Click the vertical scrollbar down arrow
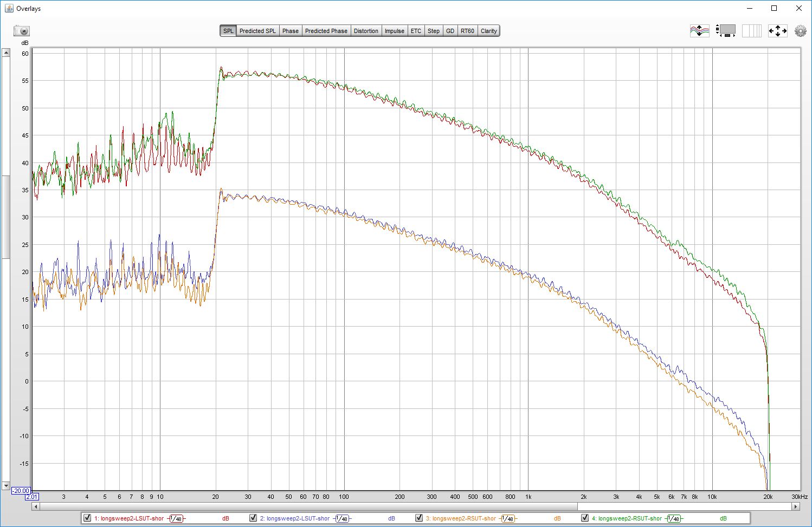The height and width of the screenshot is (527, 812). (x=6, y=486)
